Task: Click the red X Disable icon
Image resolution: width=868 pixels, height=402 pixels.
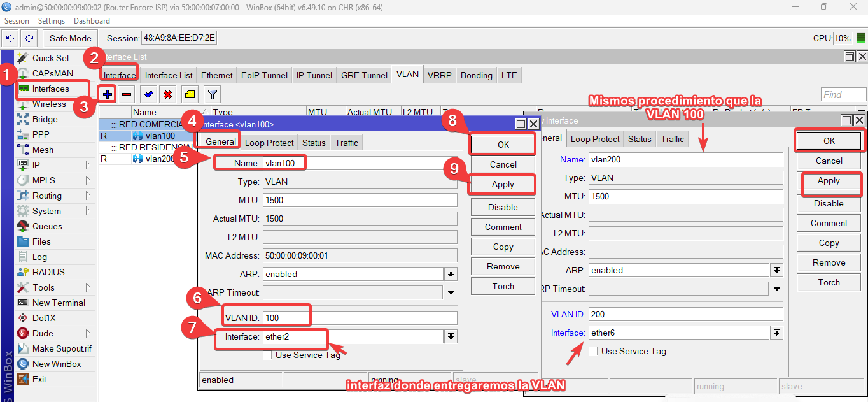Action: click(167, 95)
